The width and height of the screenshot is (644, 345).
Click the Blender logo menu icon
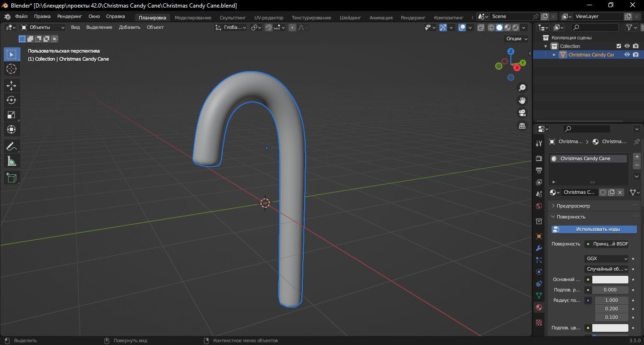[7, 17]
